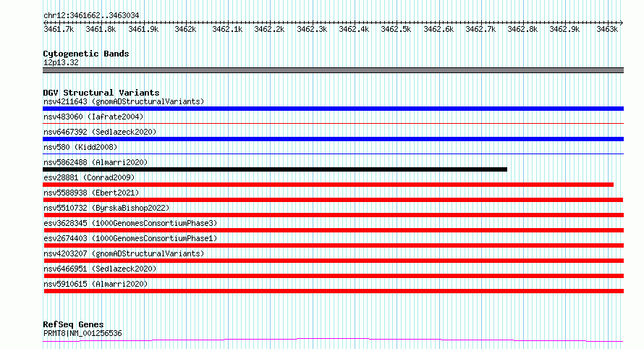Viewport: 644px width, 349px height.
Task: Select the red nsv4203207 variant bar
Action: (334, 261)
